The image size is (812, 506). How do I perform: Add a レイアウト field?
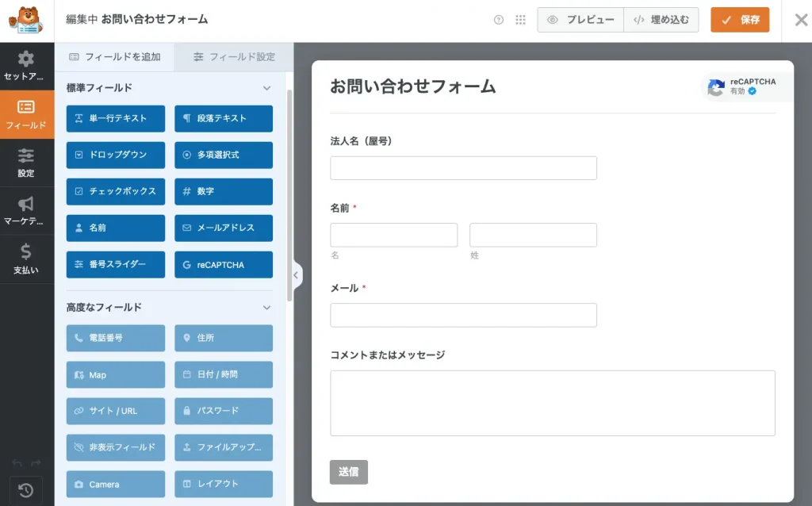pos(224,484)
